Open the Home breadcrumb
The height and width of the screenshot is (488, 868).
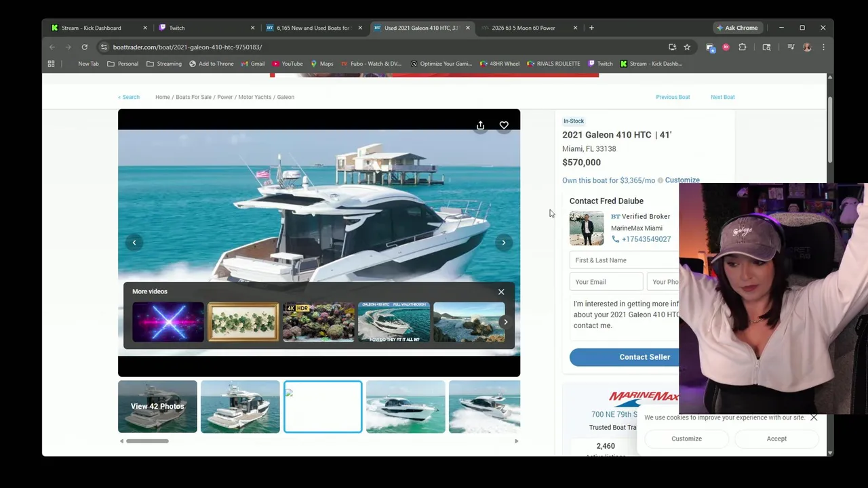point(162,97)
